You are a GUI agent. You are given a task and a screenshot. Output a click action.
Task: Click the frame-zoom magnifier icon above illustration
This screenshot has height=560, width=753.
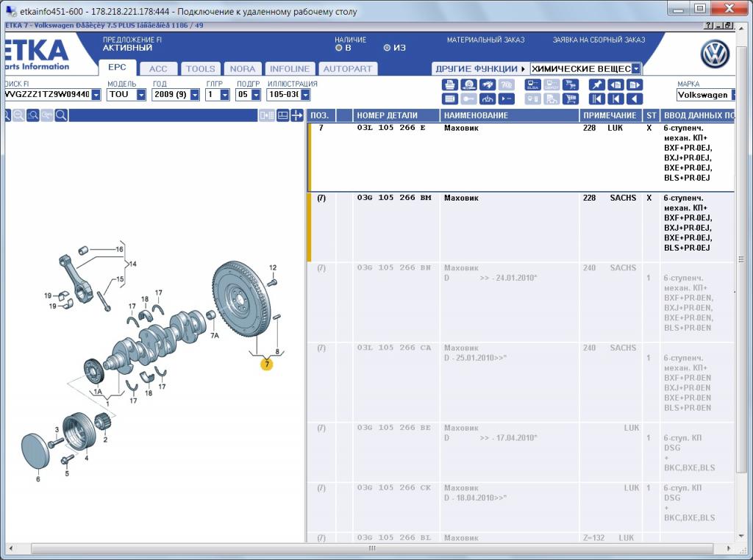pyautogui.click(x=32, y=115)
